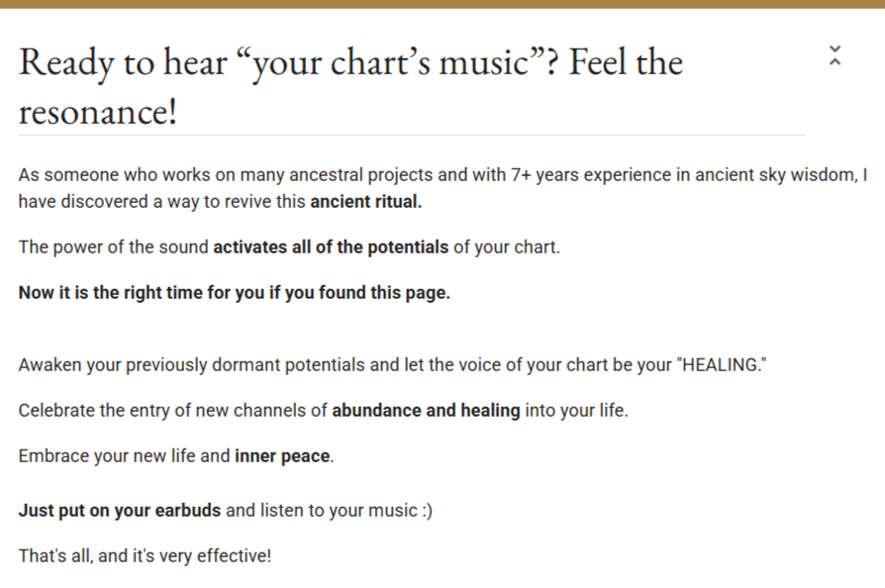Click the sentence "That's all, and it's very effective!"
The image size is (885, 588).
pyautogui.click(x=146, y=556)
